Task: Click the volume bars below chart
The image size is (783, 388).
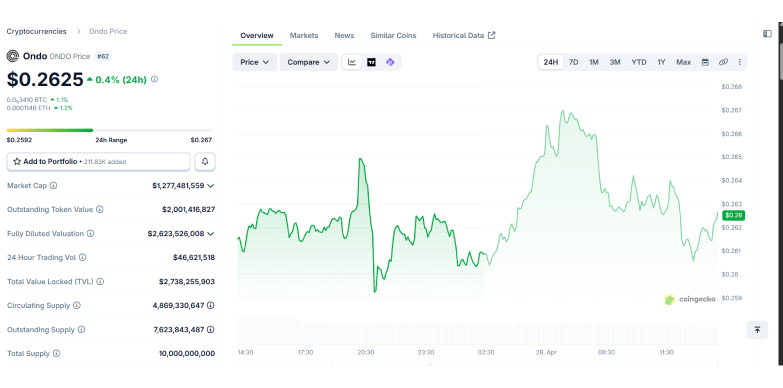Action: coord(477,331)
